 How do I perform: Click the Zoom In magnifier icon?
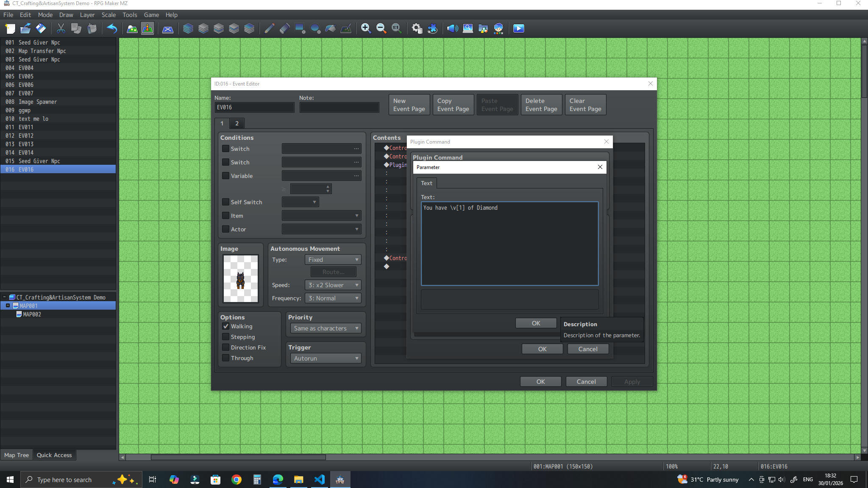click(x=366, y=28)
